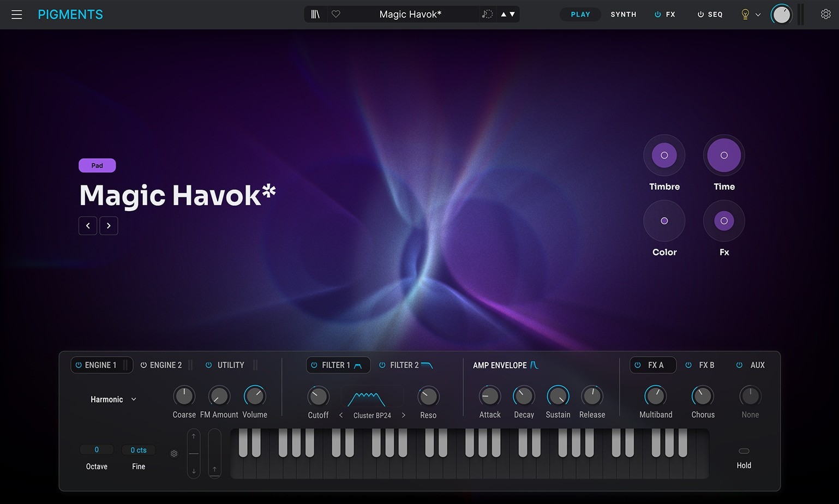Click the Filter 2 lowpass shape icon

[x=427, y=365]
